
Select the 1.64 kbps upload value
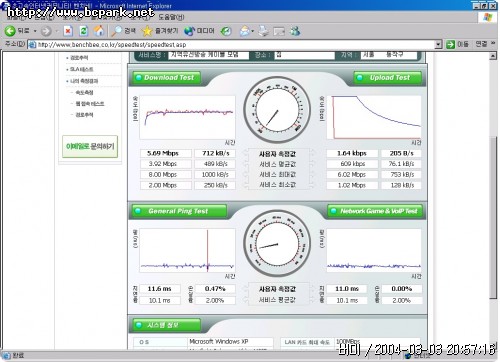point(352,153)
